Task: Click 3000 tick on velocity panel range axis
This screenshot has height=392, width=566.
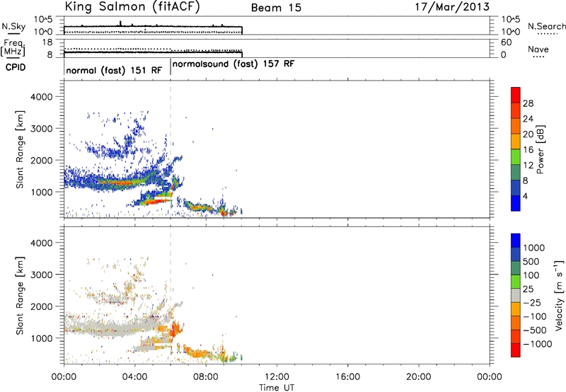Action: point(41,275)
